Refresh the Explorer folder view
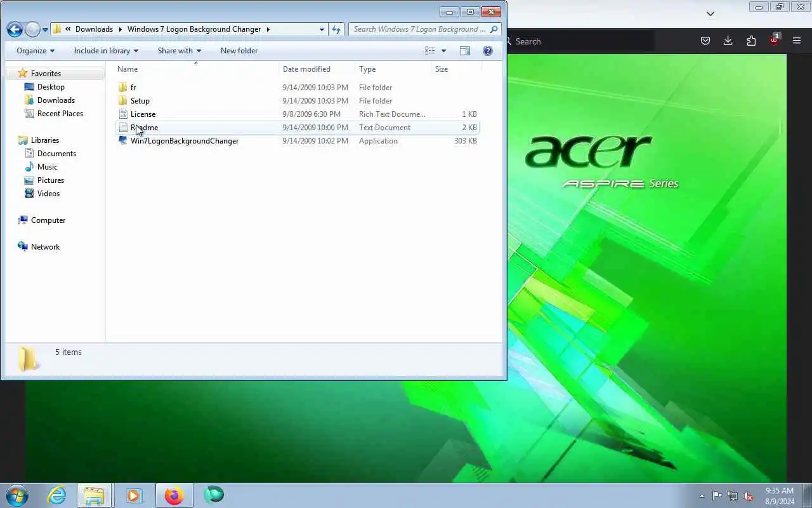 336,29
